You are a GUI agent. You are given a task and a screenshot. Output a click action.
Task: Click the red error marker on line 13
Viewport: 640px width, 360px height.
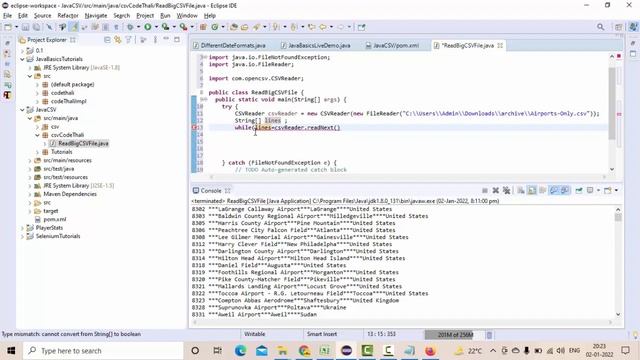pos(194,127)
